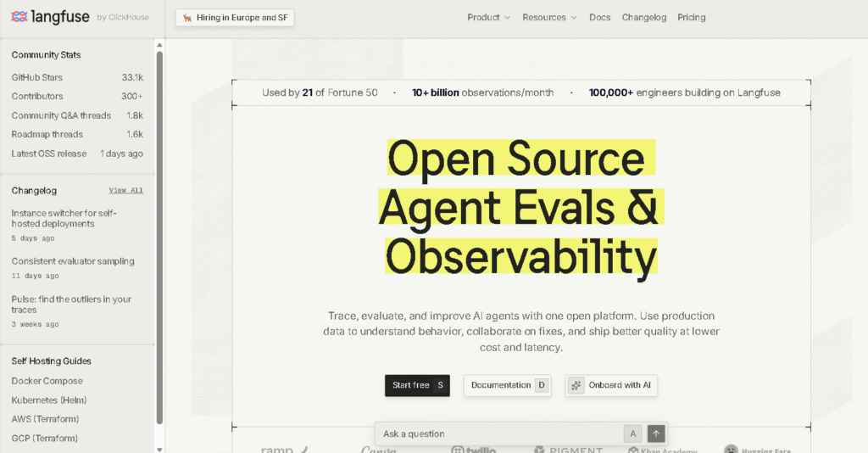Click the Onboard with AI button

[611, 385]
